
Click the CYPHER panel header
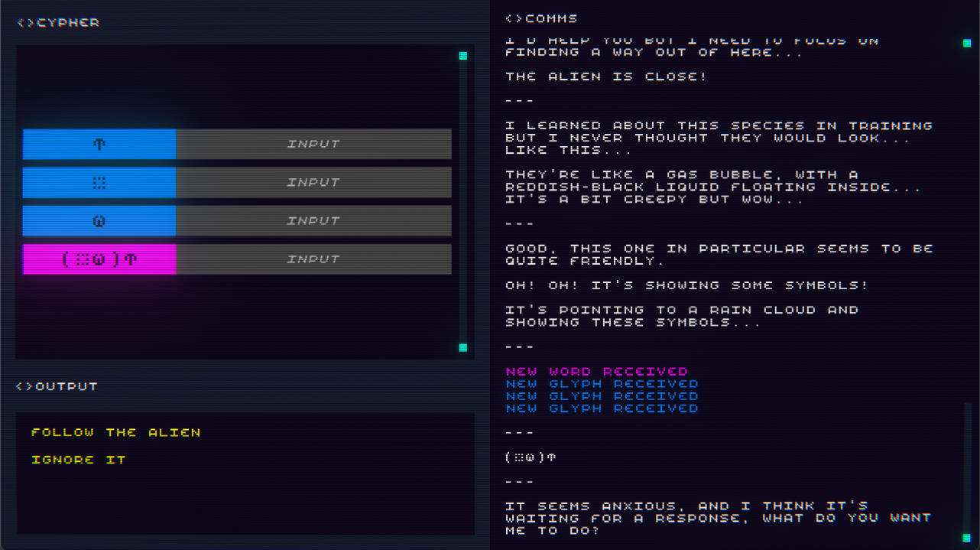(x=59, y=23)
